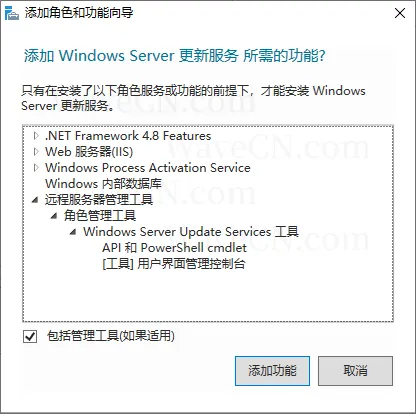Collapse Windows Server Update Services 工具 node
The height and width of the screenshot is (414, 416).
[x=73, y=232]
